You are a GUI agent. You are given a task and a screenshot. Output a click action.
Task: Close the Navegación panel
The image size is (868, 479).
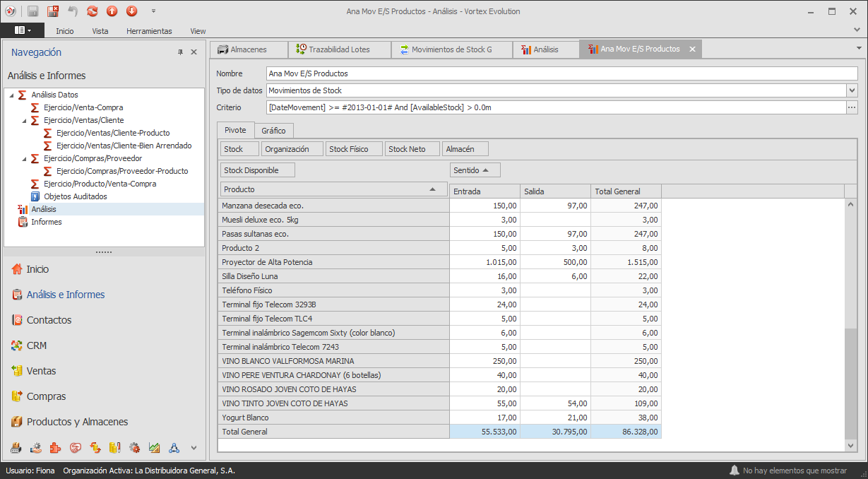click(194, 52)
